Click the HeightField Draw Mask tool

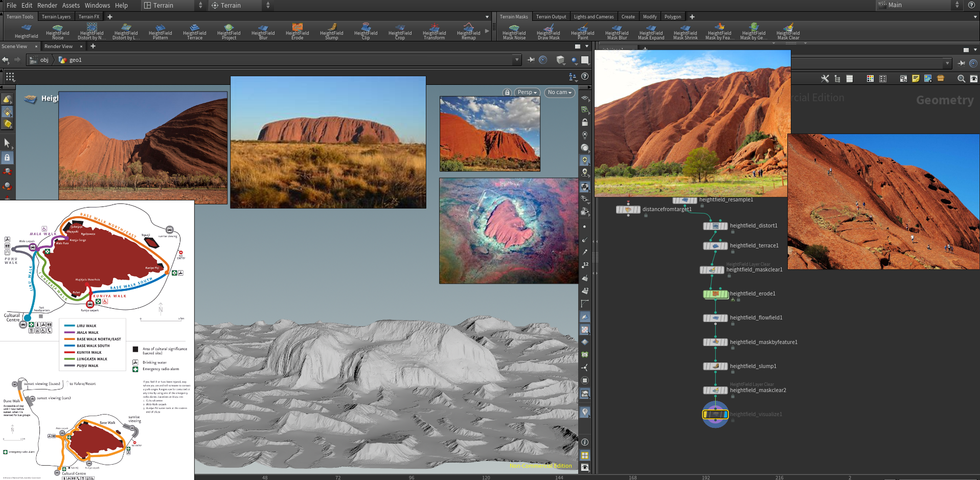click(548, 32)
